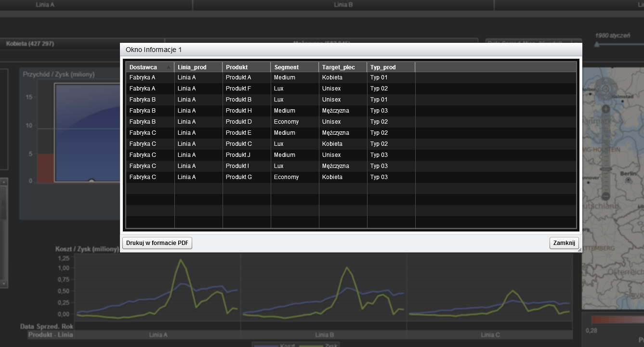The image size is (644, 347).
Task: Sort by the Typ_prod column header
Action: click(x=391, y=67)
